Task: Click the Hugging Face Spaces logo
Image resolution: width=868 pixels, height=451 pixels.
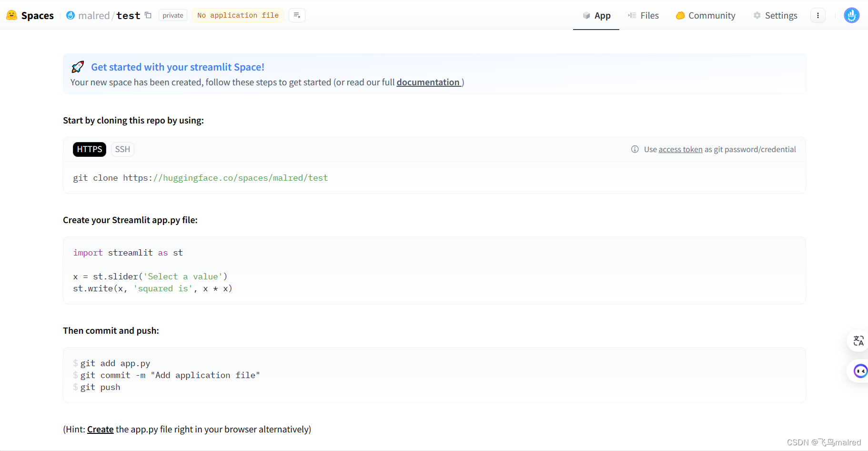Action: (30, 15)
